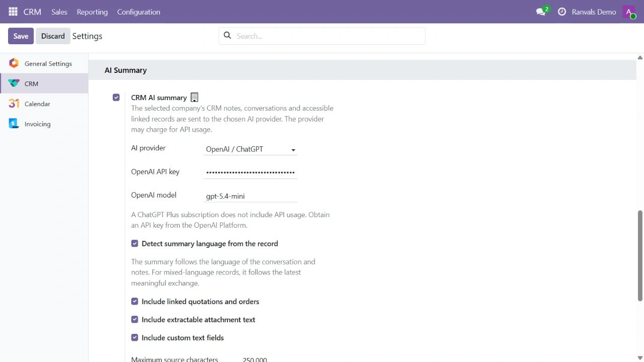Image resolution: width=644 pixels, height=362 pixels.
Task: Open the AI provider dropdown
Action: pos(251,149)
